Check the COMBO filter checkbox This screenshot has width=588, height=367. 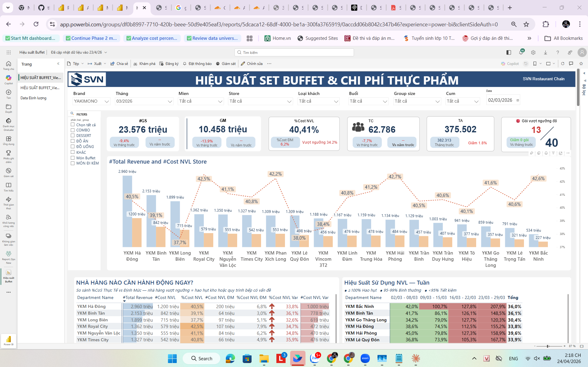pyautogui.click(x=73, y=130)
